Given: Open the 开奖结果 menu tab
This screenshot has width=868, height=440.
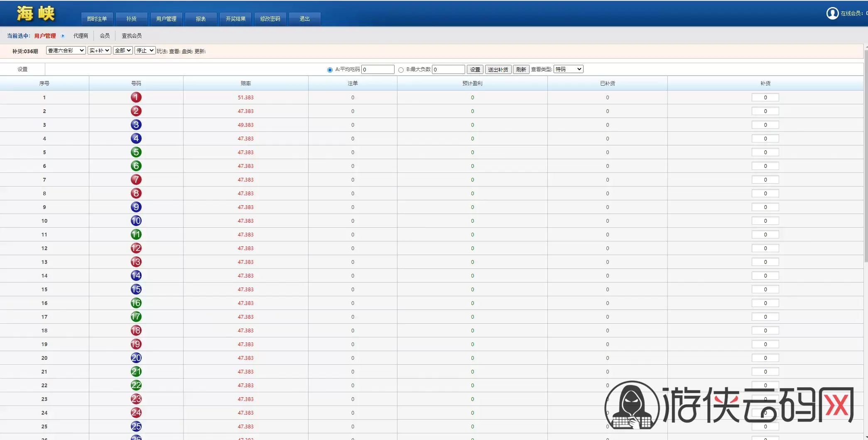Looking at the screenshot, I should coord(235,19).
